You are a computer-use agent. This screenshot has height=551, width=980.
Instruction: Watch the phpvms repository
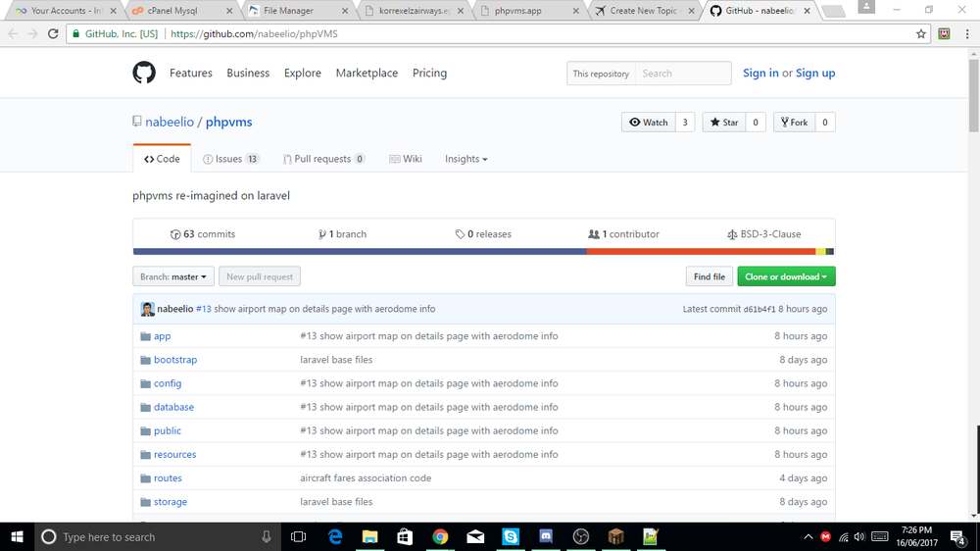coord(649,123)
